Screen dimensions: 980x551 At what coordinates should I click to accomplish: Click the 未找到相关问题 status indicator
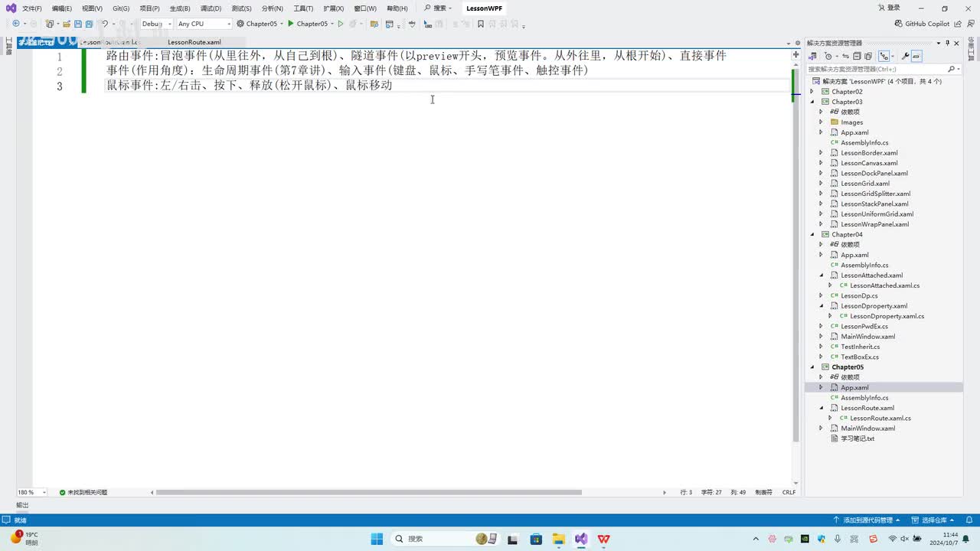coord(83,492)
